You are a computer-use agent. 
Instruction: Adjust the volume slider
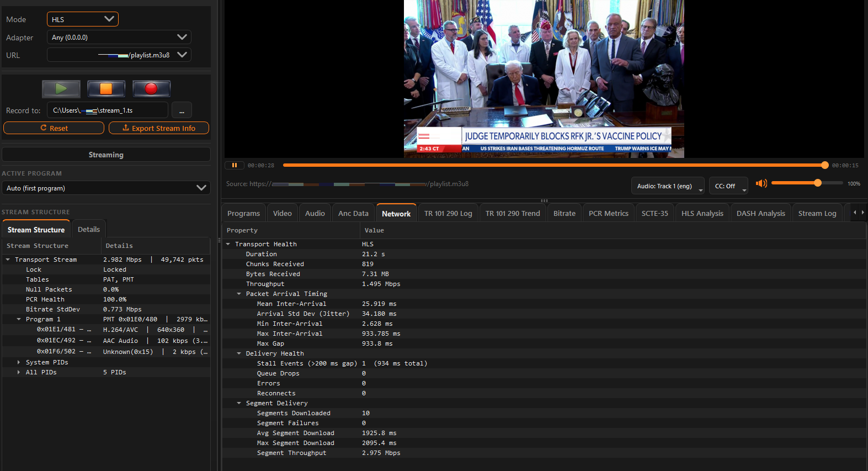click(817, 183)
